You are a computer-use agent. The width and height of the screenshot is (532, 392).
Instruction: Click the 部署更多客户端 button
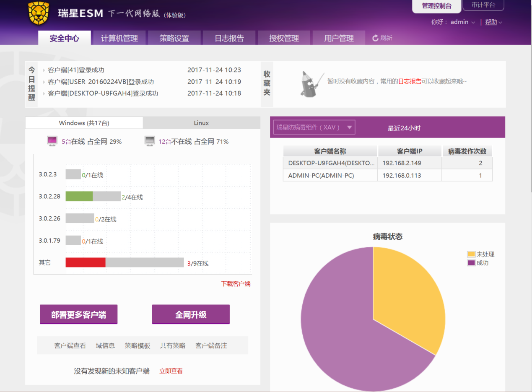[78, 314]
